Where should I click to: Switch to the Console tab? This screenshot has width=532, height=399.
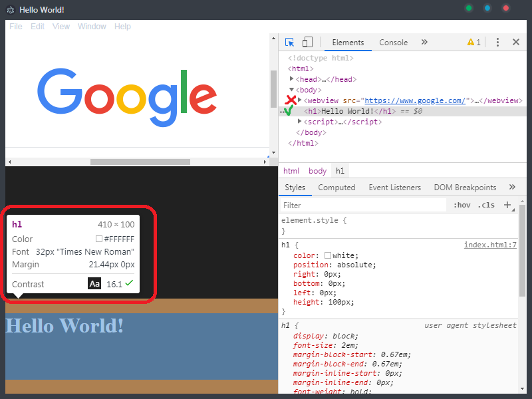pos(392,41)
